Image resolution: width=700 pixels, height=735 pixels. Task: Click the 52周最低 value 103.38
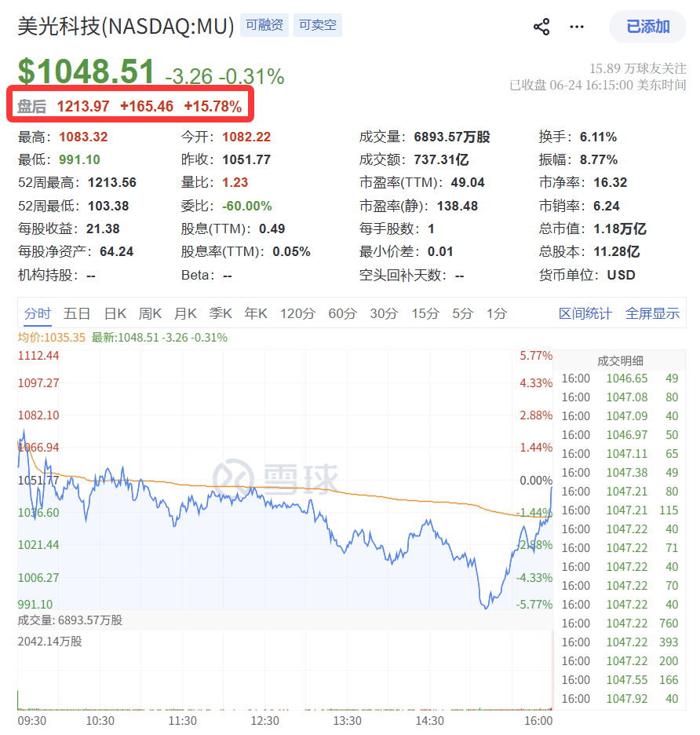pos(108,206)
